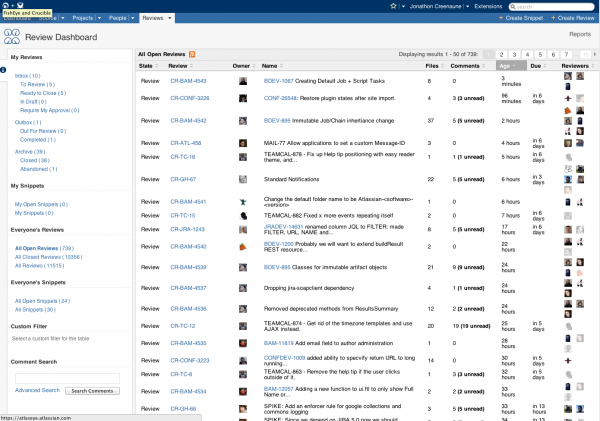Image resolution: width=600 pixels, height=421 pixels.
Task: Open Closed (38) archive link
Action: (x=35, y=160)
